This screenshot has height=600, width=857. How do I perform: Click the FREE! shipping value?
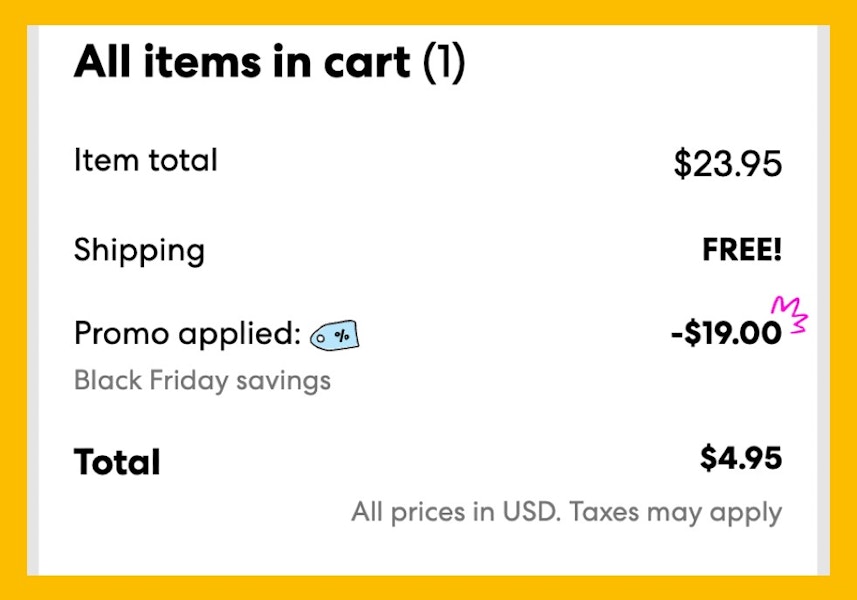coord(742,249)
